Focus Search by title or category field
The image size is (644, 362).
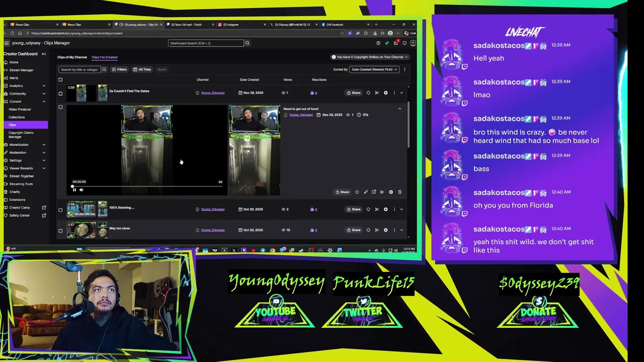[79, 69]
